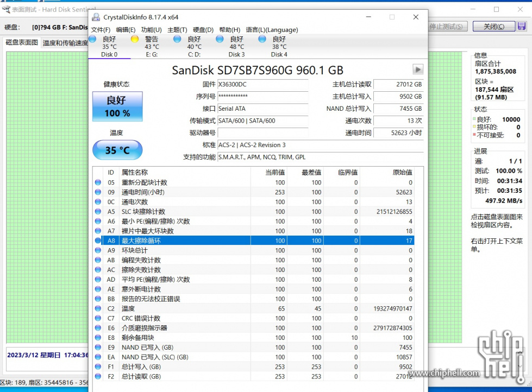Select the E8 剩余备用块 row
The width and height of the screenshot is (532, 392).
[253, 338]
